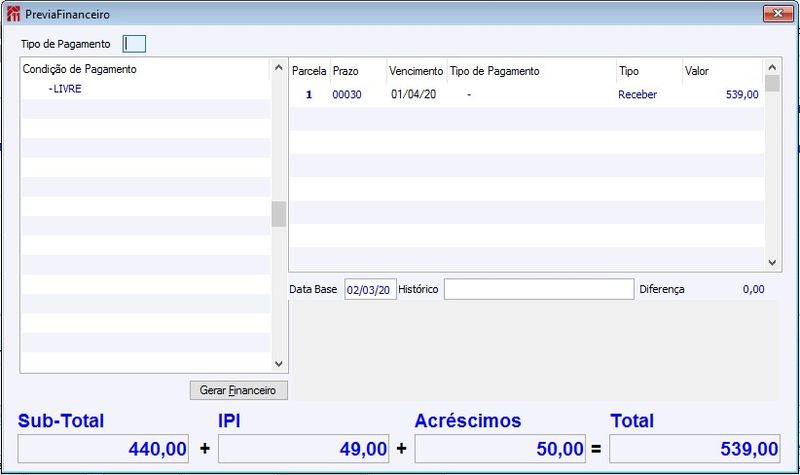The height and width of the screenshot is (475, 800).
Task: Click the IPI value field 49,00
Action: [x=304, y=449]
